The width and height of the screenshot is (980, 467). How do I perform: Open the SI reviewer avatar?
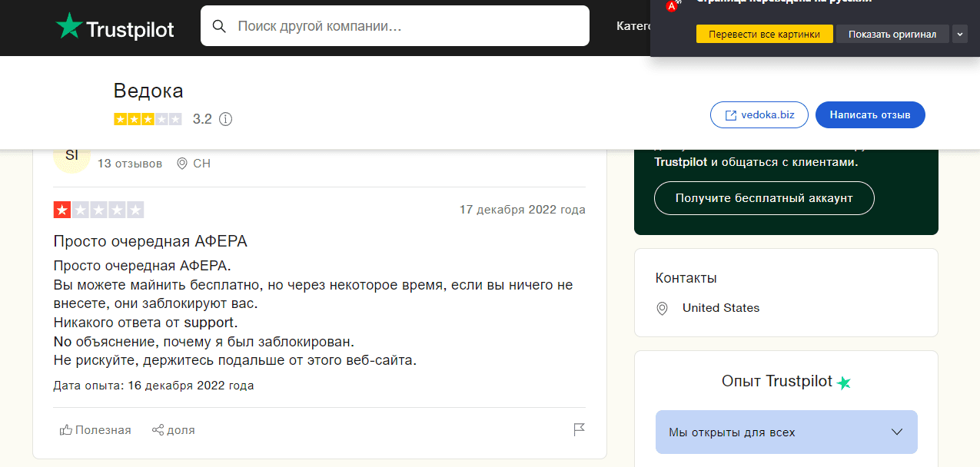click(71, 155)
